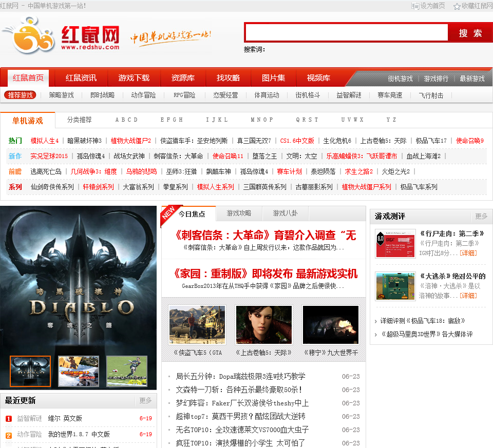Screen dimensions: 493x448
Task: Open the 《侠盗飞车5 (GTA thumbnail
Action: [x=197, y=324]
